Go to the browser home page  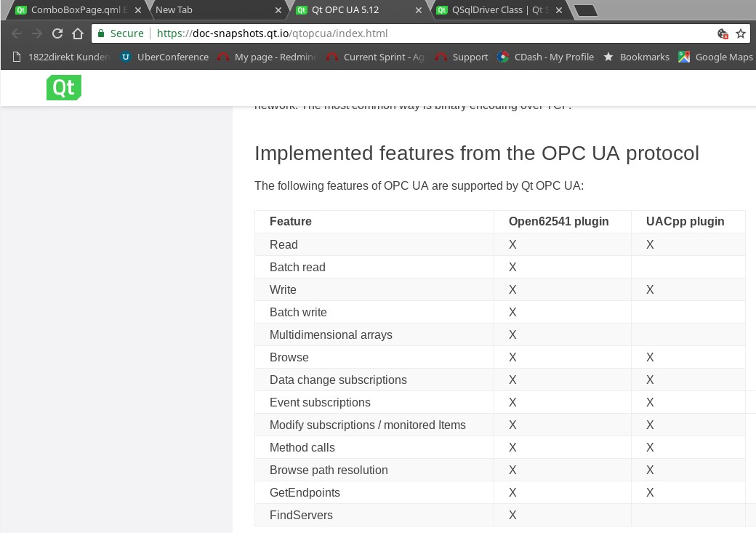(x=78, y=33)
